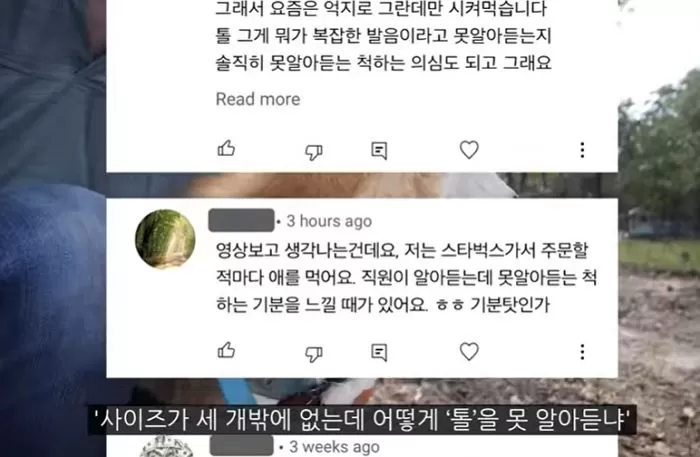Image resolution: width=700 pixels, height=457 pixels.
Task: Heart the 3 hours ago comment
Action: tap(469, 352)
